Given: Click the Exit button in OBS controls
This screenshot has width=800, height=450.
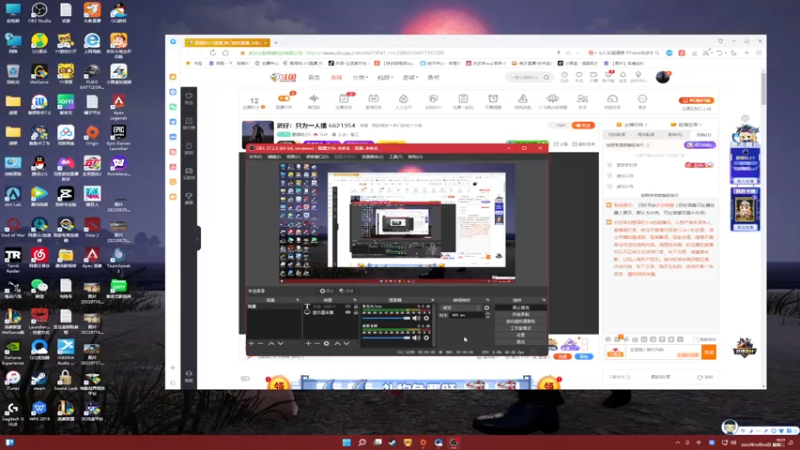Looking at the screenshot, I should [520, 341].
